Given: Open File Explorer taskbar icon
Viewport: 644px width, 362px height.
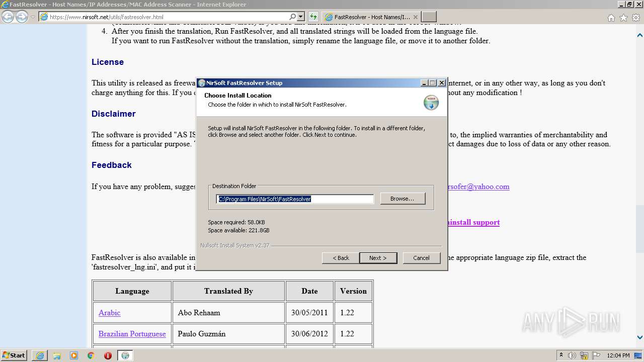Looking at the screenshot, I should click(x=57, y=355).
